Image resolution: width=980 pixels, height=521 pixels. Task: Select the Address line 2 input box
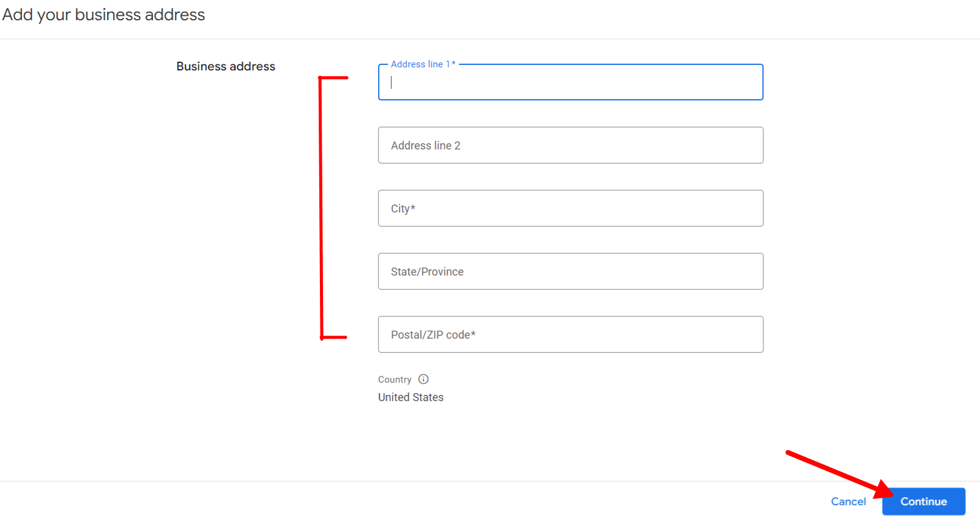pos(569,145)
